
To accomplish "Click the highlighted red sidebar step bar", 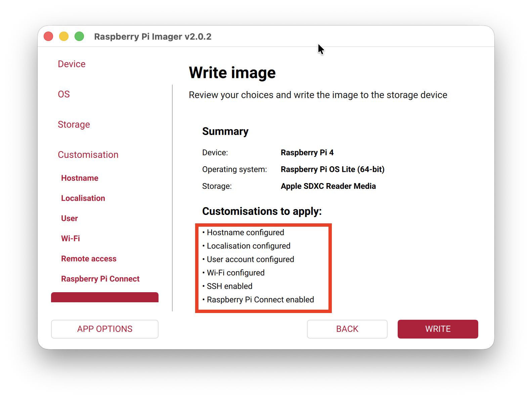I will [104, 297].
